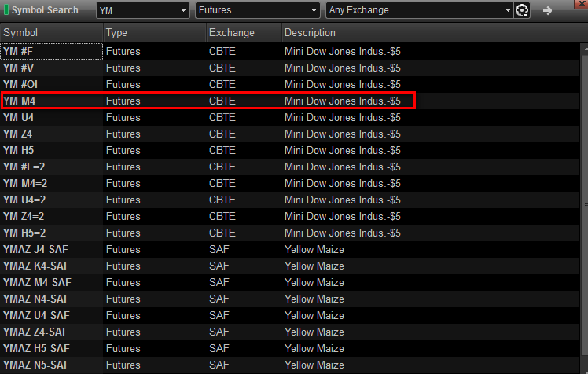
Task: Select the YM U4 symbol row
Action: [289, 117]
